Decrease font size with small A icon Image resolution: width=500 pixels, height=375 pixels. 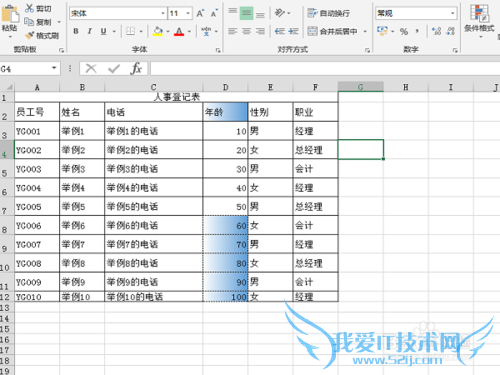[214, 13]
